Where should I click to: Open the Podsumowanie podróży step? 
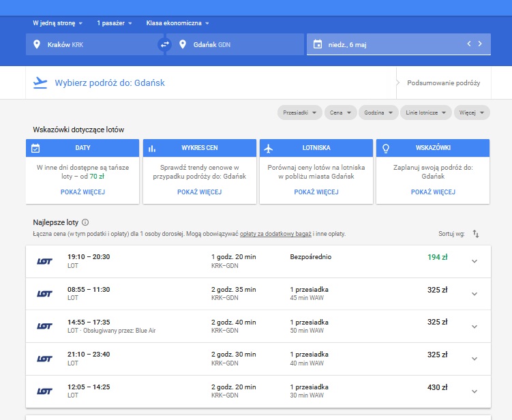[x=443, y=83]
